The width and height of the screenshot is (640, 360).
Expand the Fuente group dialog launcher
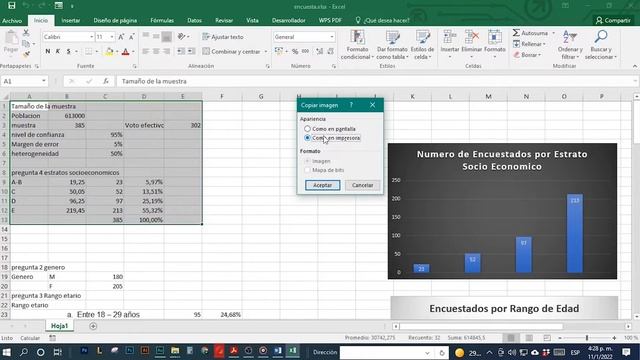[134, 66]
